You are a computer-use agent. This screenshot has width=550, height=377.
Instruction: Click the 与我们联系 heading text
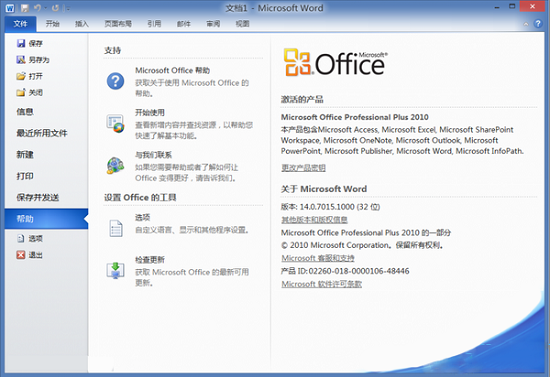(153, 155)
